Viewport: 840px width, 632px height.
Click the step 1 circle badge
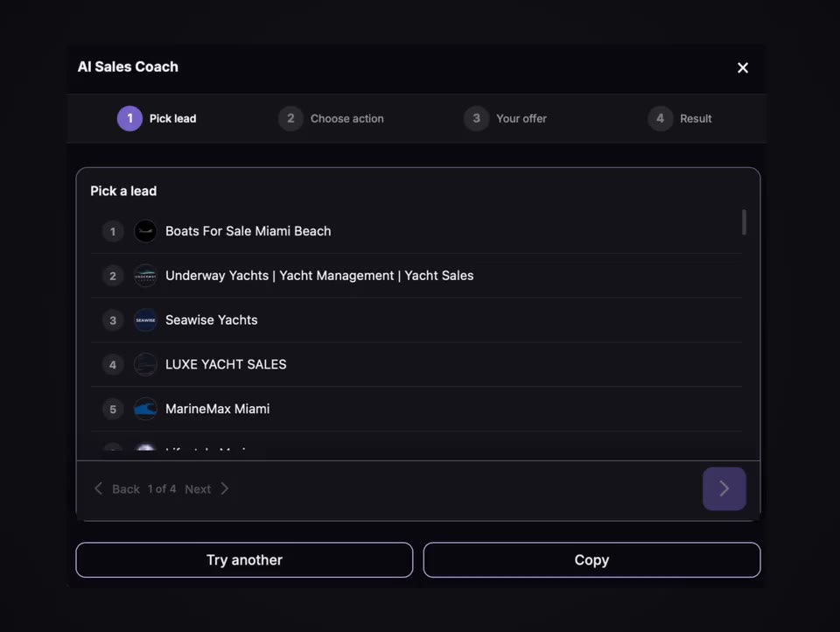(x=129, y=118)
